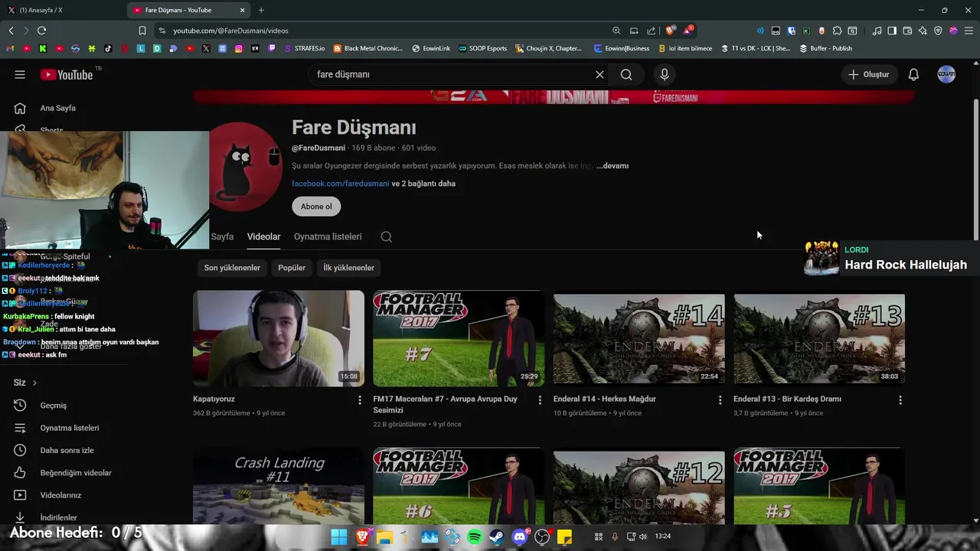The image size is (980, 551).
Task: Click the Enderal #13 - Bir Kardeş Dramı title
Action: pyautogui.click(x=787, y=399)
